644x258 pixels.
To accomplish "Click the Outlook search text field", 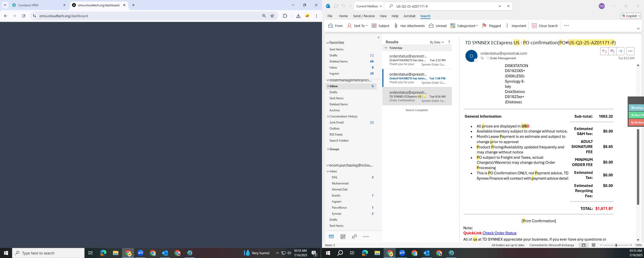I will click(445, 6).
